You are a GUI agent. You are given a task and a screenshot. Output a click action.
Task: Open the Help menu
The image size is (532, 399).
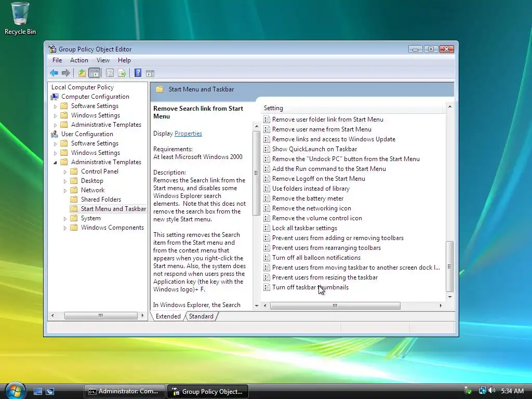(x=124, y=60)
